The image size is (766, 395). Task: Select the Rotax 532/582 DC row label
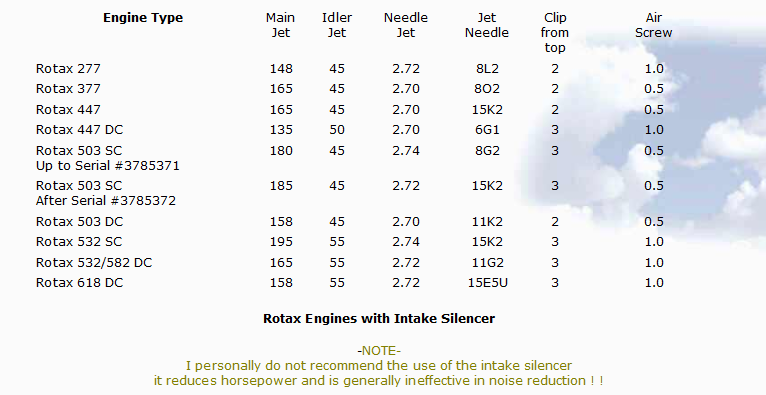click(94, 263)
